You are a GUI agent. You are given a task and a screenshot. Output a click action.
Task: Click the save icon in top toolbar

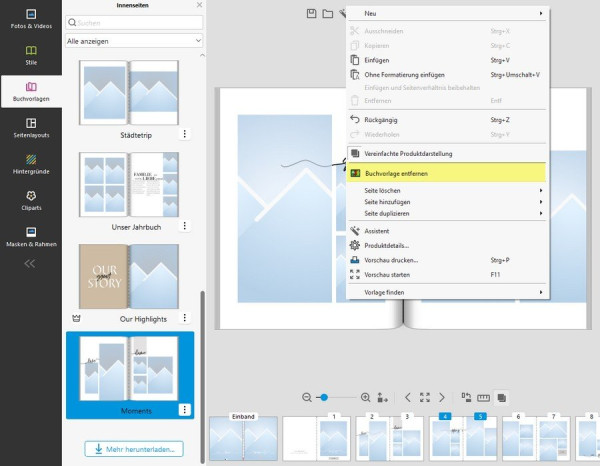point(311,13)
